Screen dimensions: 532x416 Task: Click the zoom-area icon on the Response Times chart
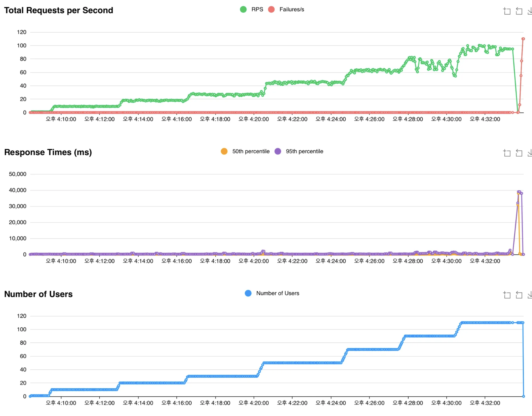(507, 153)
